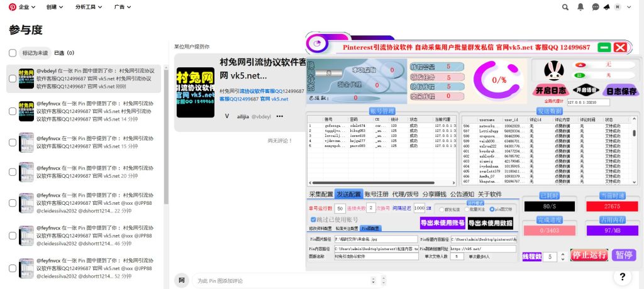Click the megaphone announcements icon

(x=606, y=7)
